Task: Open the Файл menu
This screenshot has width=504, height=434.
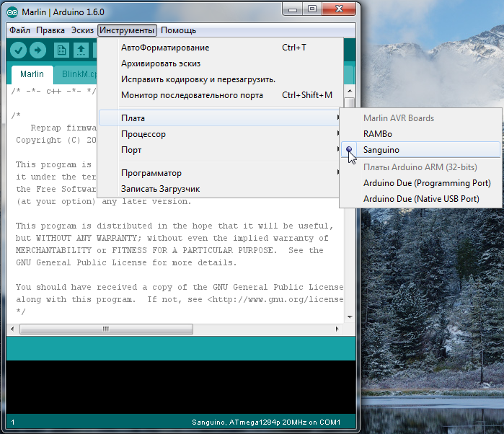Action: tap(19, 30)
